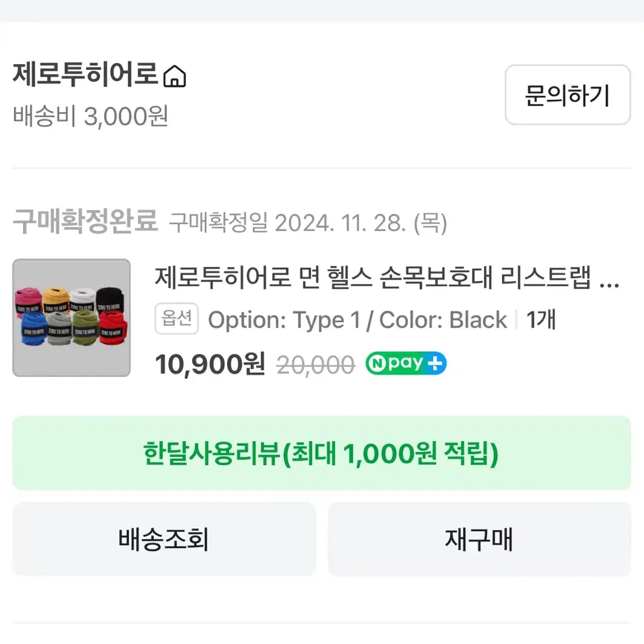This screenshot has height=644, width=644.
Task: Open 한달사용리뷰 to write a review
Action: click(322, 453)
